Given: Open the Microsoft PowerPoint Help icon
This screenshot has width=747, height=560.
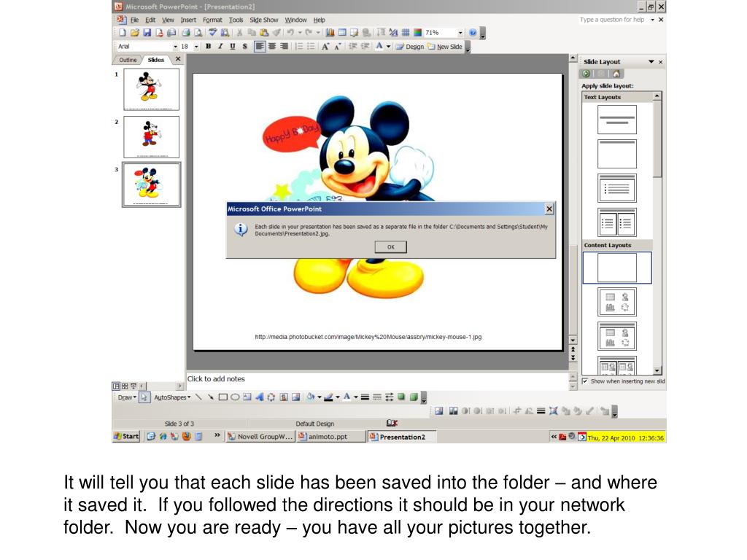Looking at the screenshot, I should coord(473,33).
